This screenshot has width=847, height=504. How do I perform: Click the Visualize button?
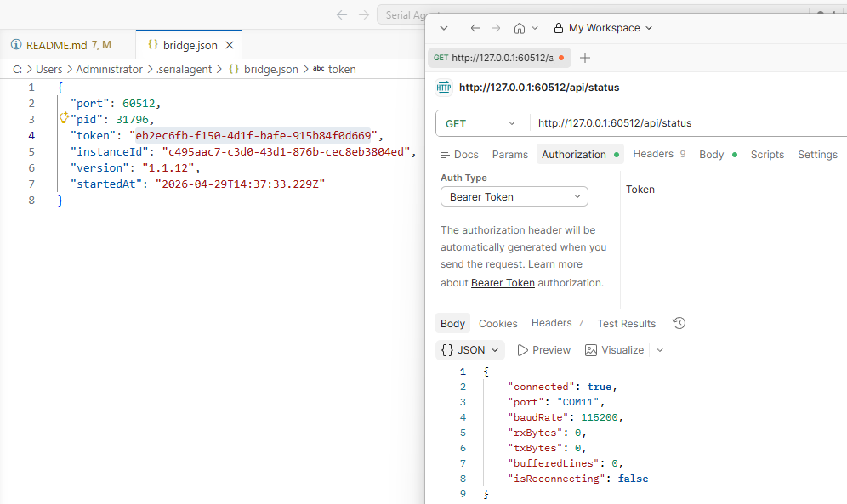615,350
